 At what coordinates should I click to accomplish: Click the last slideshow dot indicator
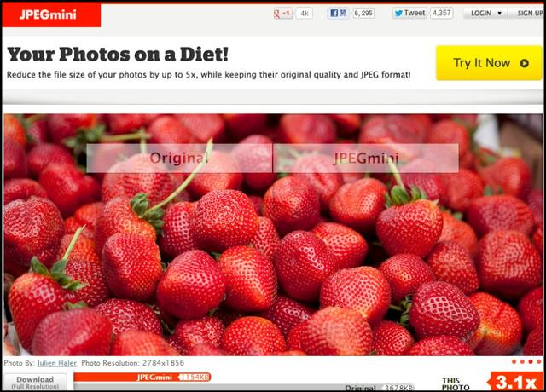point(539,361)
